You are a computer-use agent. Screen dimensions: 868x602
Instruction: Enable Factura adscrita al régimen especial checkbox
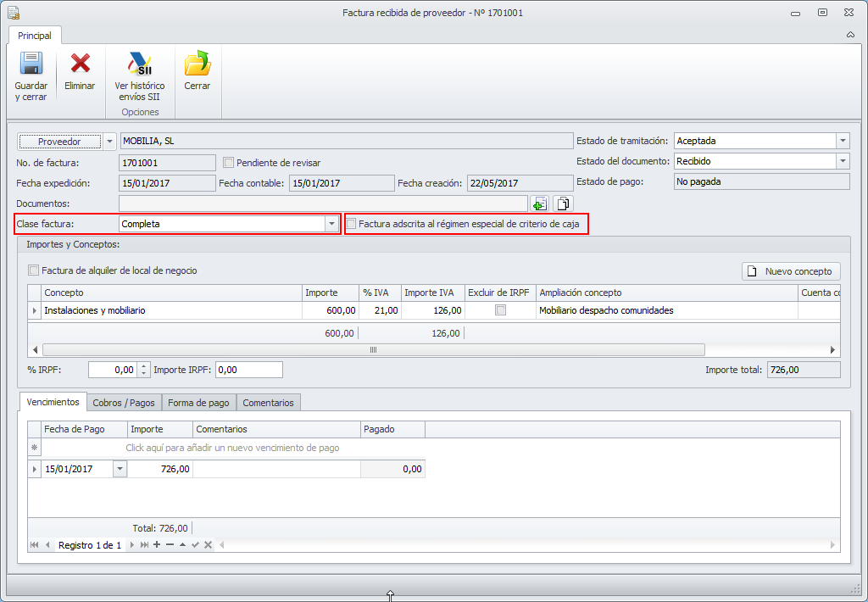352,224
